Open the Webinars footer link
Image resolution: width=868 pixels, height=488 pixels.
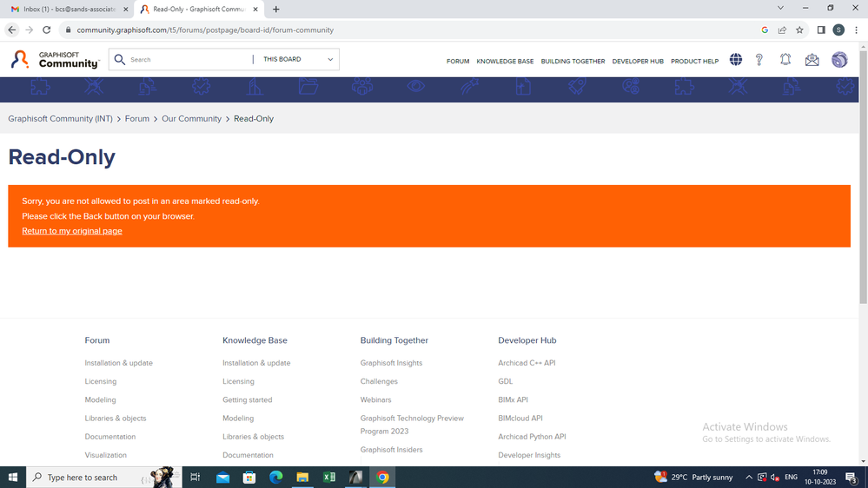tap(375, 399)
